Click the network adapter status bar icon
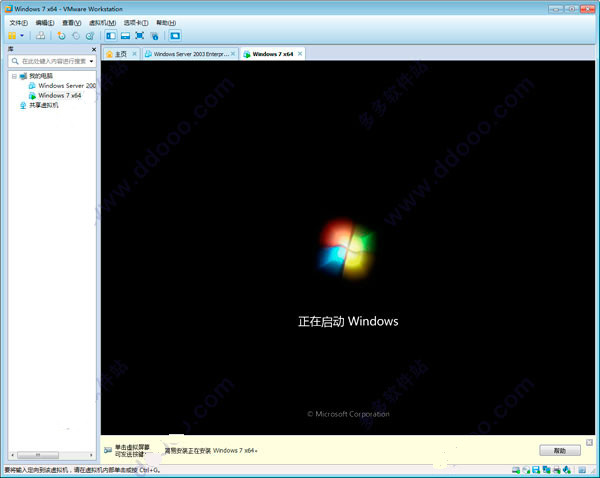 click(x=546, y=470)
